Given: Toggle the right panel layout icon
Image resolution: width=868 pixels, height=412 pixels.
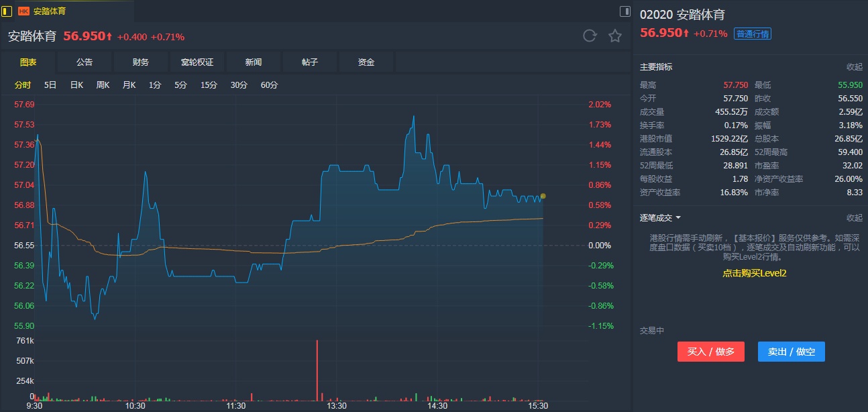Looking at the screenshot, I should coord(625,11).
